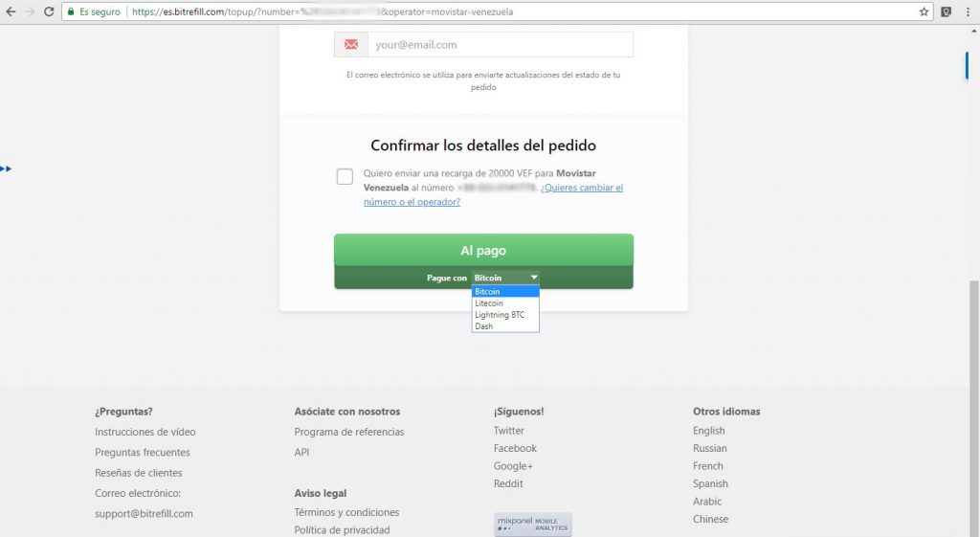The width and height of the screenshot is (980, 537).
Task: Click the Correo electrónico: footer label
Action: (x=138, y=493)
